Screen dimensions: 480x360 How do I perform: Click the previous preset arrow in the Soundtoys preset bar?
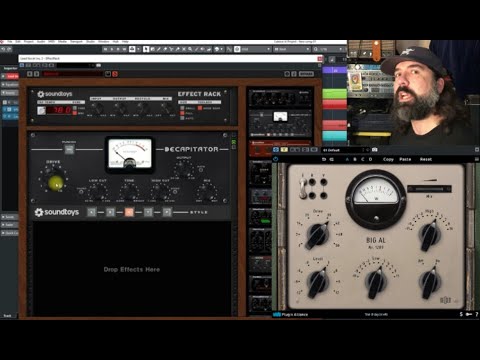[29, 74]
